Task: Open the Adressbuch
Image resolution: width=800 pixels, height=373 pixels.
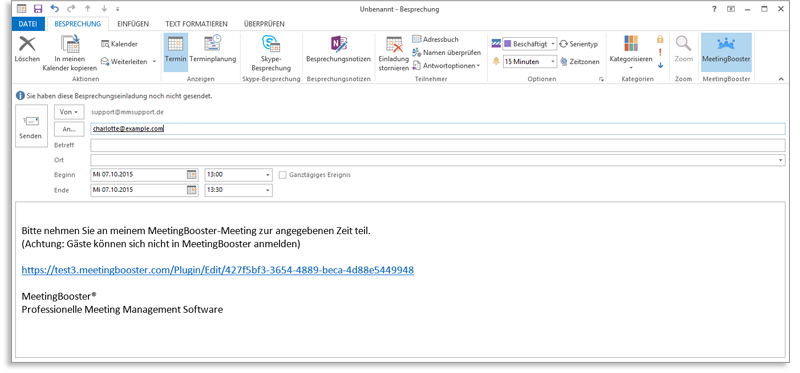Action: pyautogui.click(x=435, y=39)
